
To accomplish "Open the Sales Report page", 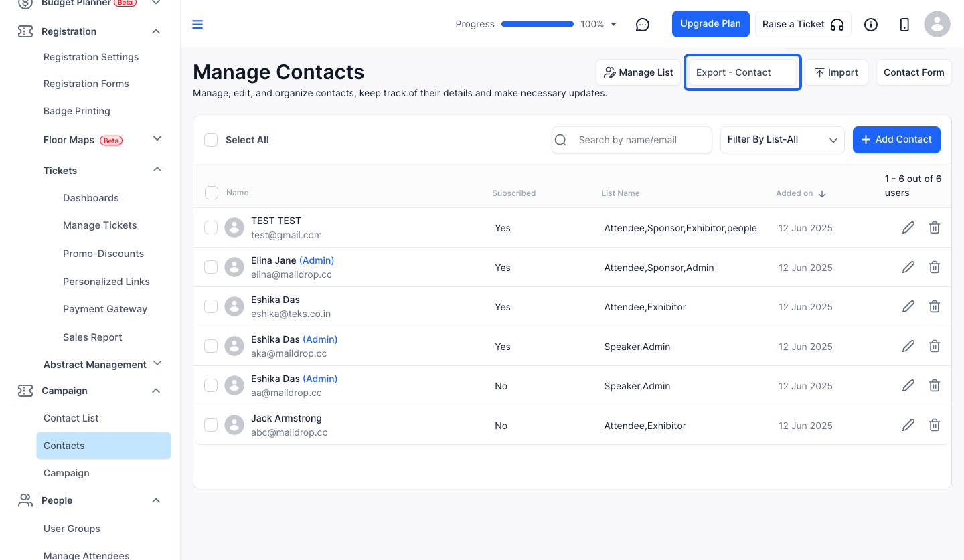I will pyautogui.click(x=92, y=337).
